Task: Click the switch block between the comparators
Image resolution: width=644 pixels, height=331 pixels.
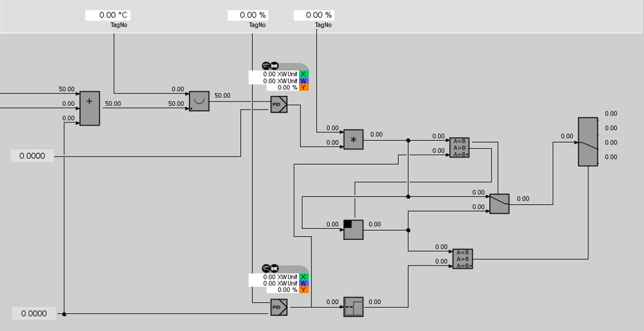Action: pos(499,204)
